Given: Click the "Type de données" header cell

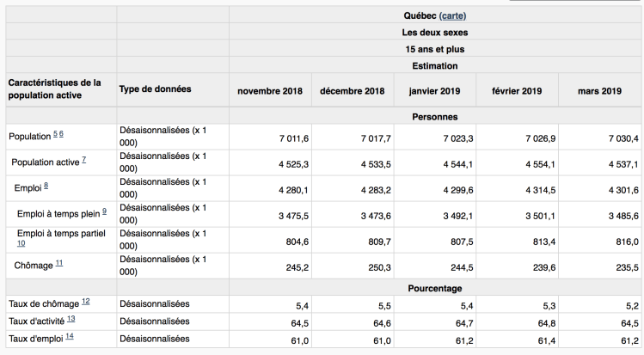Looking at the screenshot, I should tap(156, 89).
